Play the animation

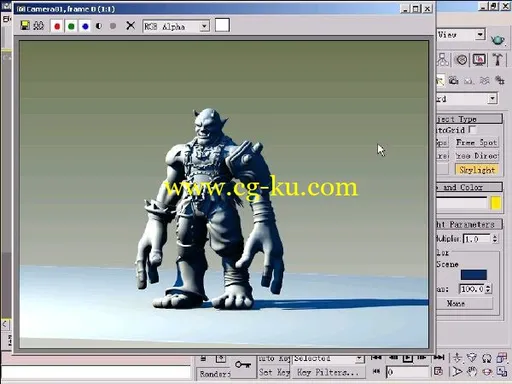[407, 358]
